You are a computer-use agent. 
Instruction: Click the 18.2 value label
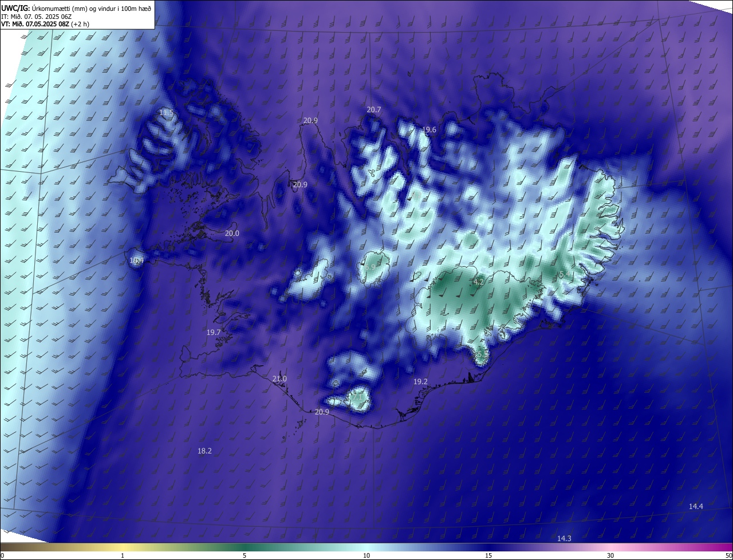click(204, 451)
